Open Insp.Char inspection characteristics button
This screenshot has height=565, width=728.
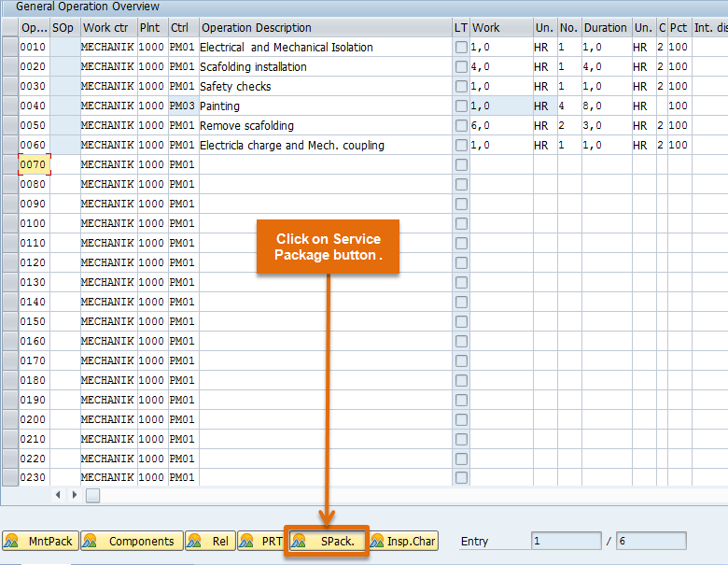pyautogui.click(x=403, y=541)
